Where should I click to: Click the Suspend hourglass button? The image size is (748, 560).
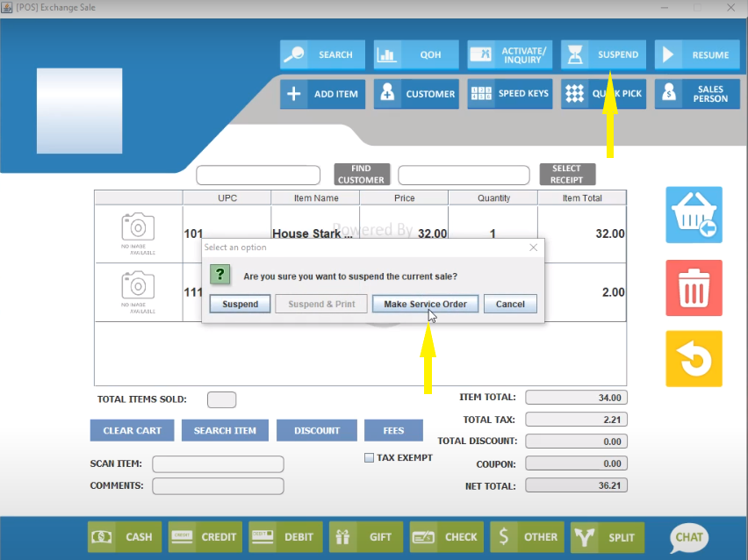pos(603,54)
